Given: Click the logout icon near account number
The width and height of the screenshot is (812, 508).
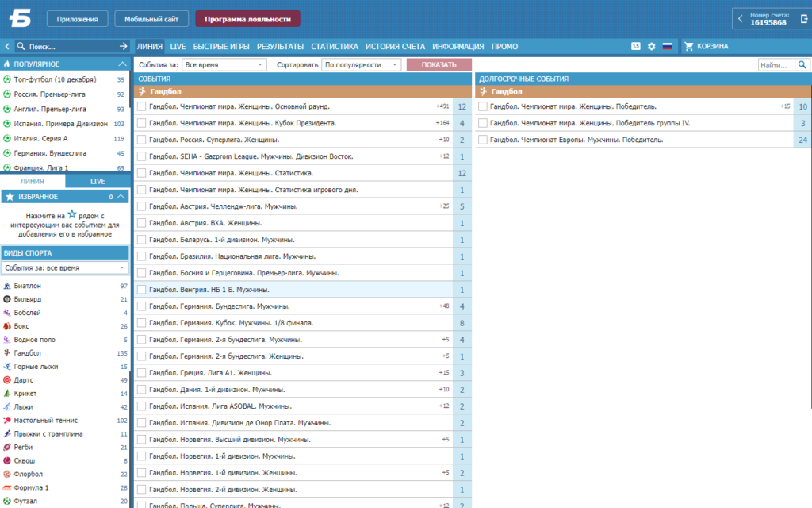Looking at the screenshot, I should click(x=804, y=19).
